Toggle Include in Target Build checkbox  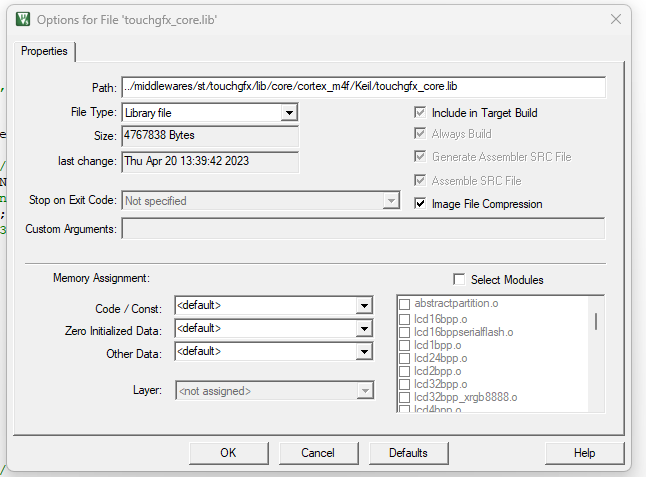coord(420,112)
